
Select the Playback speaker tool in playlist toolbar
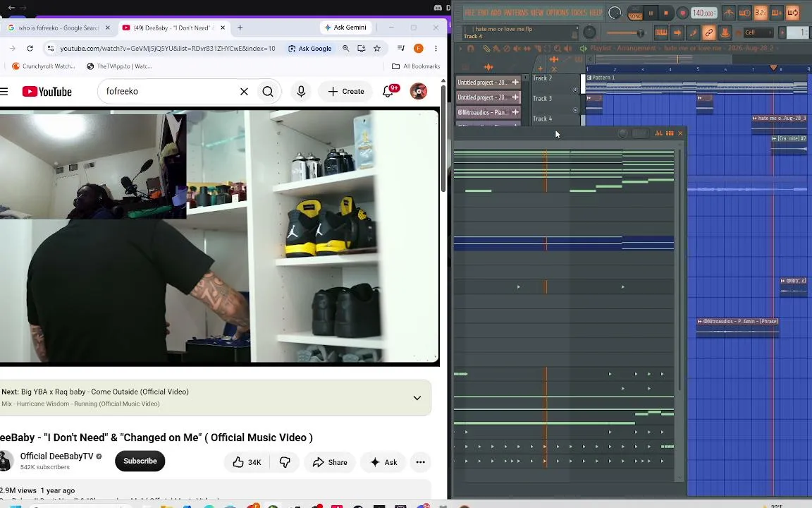click(x=567, y=48)
